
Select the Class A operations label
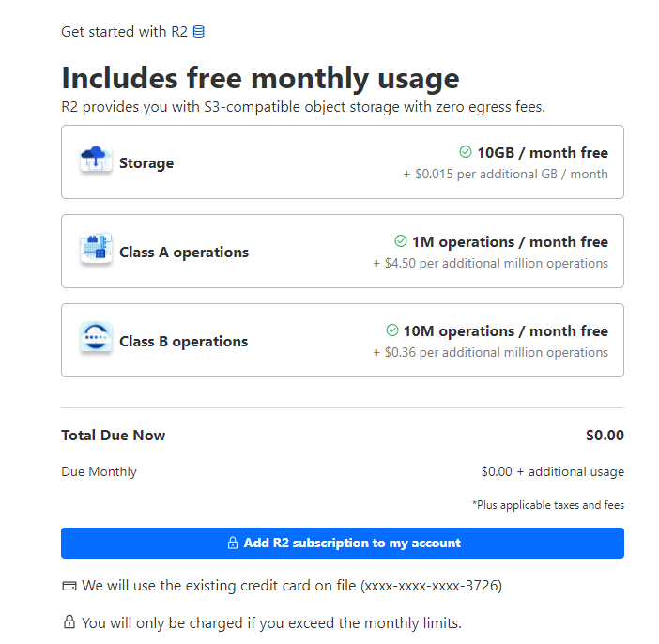click(x=184, y=253)
